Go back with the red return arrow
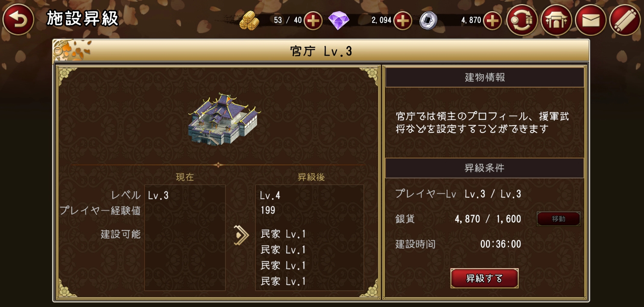644x307 pixels. pos(18,20)
